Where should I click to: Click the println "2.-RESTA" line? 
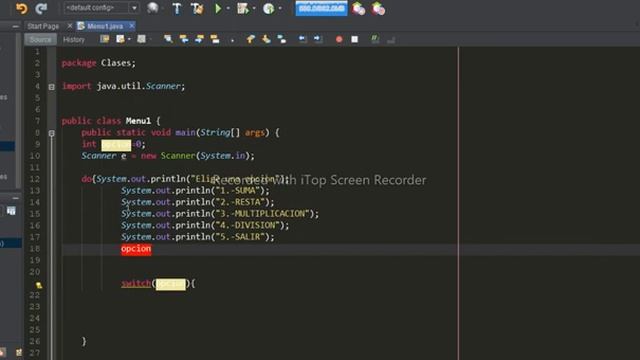[x=198, y=202]
